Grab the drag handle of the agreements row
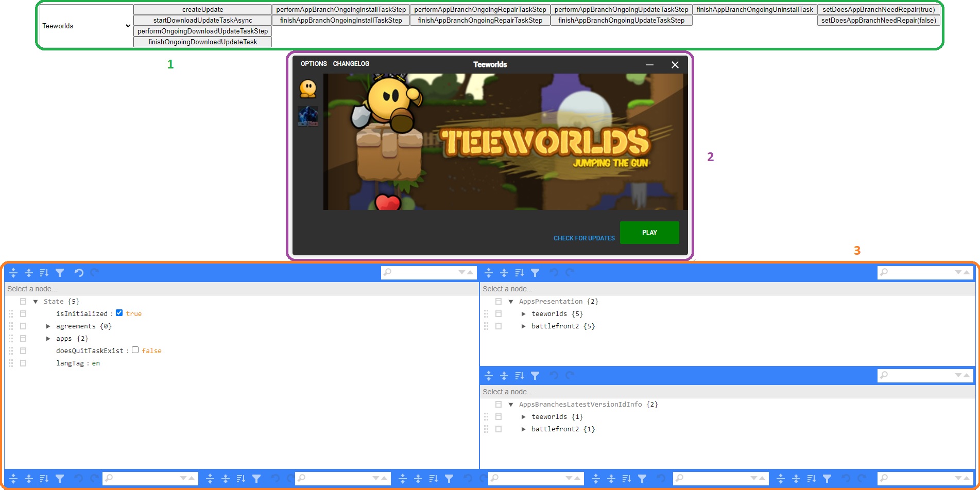 (x=11, y=326)
